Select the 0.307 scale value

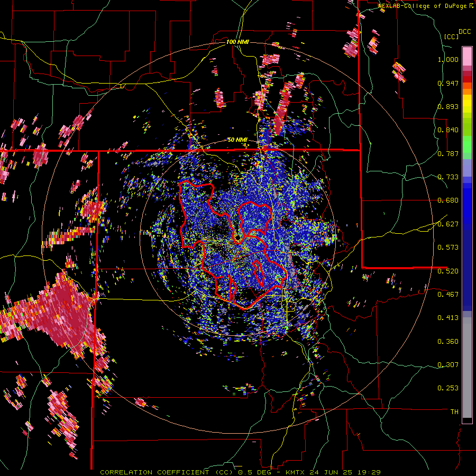[448, 365]
